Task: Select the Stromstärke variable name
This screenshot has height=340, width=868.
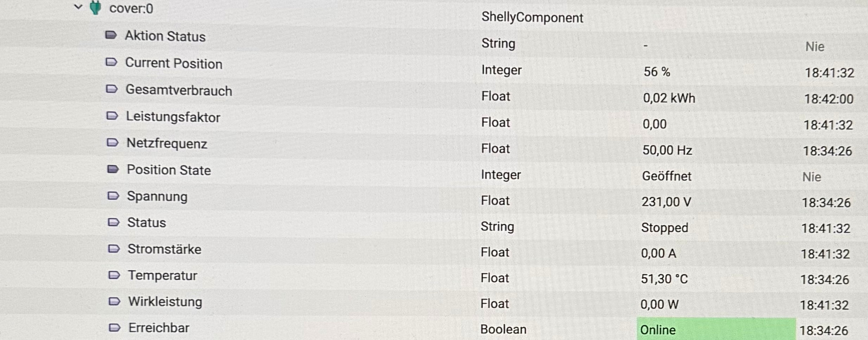Action: click(x=164, y=249)
